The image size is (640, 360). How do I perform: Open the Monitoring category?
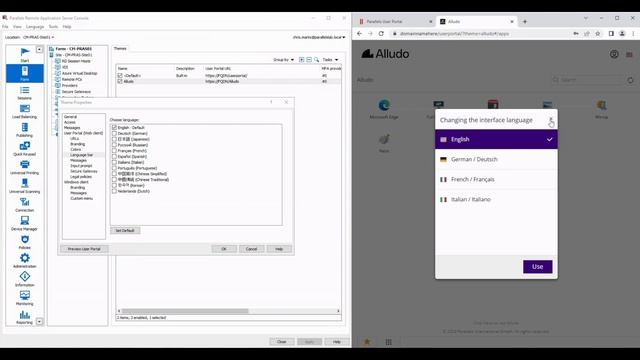[24, 298]
